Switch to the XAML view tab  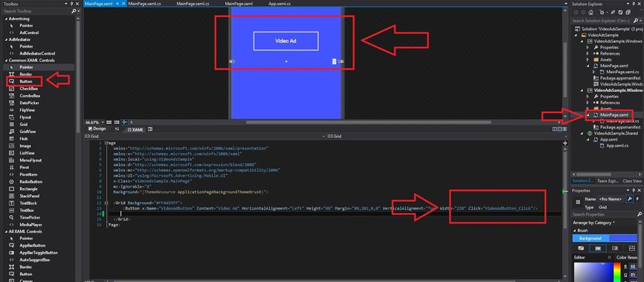136,129
